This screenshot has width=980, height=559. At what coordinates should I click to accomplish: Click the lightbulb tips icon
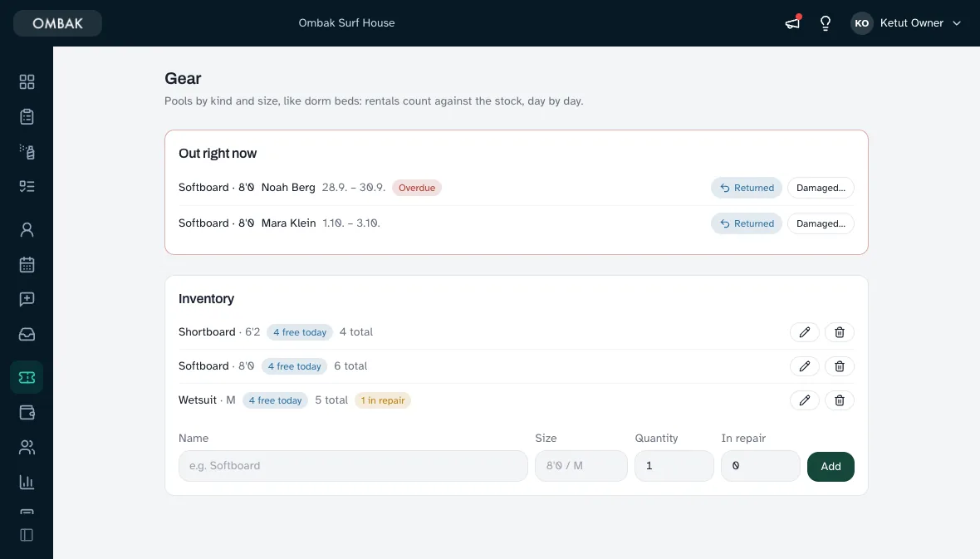(x=826, y=23)
